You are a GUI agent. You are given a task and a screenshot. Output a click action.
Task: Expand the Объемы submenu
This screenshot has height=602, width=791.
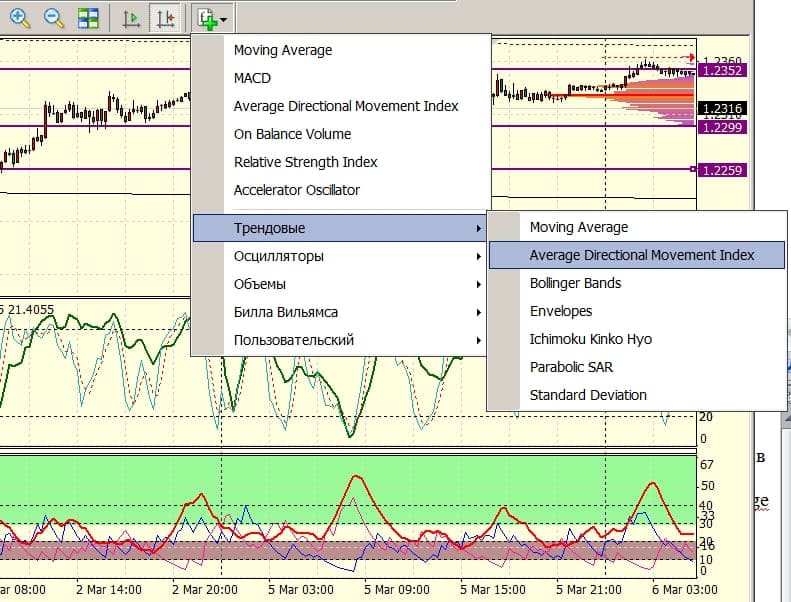(x=339, y=284)
